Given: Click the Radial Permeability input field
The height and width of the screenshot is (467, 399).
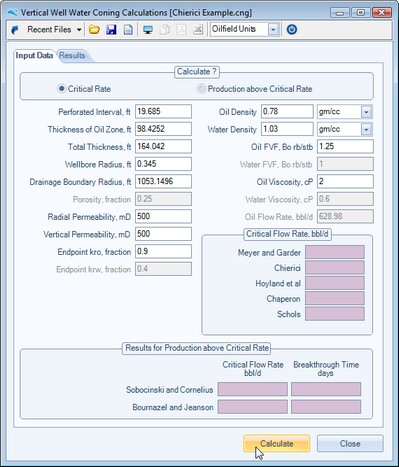Looking at the screenshot, I should point(163,216).
